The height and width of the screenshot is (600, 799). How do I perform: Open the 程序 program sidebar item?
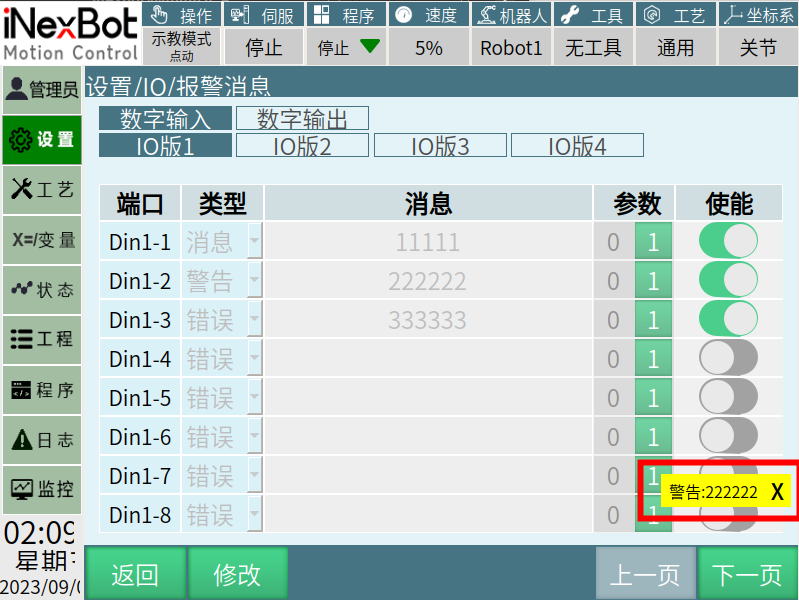pyautogui.click(x=41, y=390)
